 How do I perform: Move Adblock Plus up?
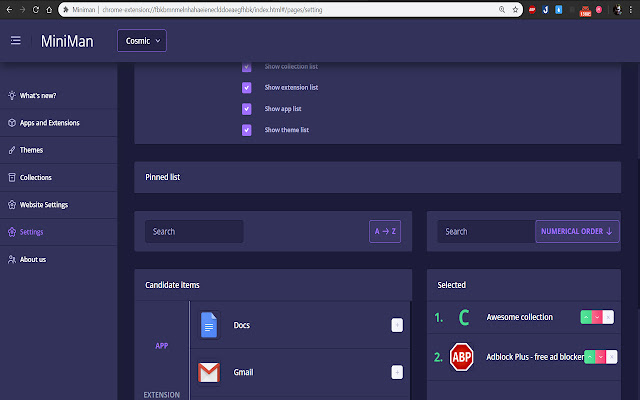[x=589, y=357]
